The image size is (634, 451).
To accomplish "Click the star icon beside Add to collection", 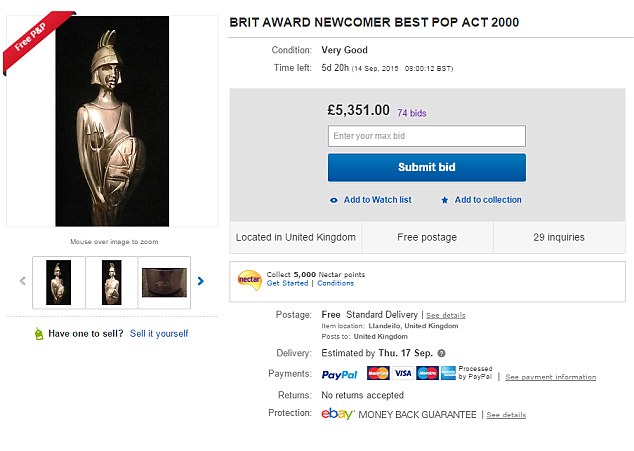I will point(445,200).
